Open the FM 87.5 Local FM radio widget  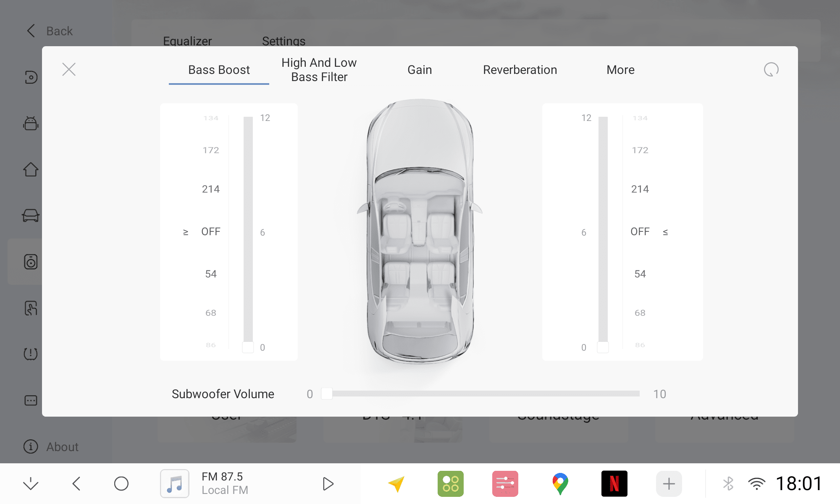point(225,483)
